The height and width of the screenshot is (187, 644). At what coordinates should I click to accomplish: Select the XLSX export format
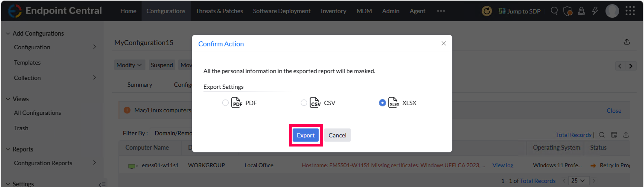(382, 103)
